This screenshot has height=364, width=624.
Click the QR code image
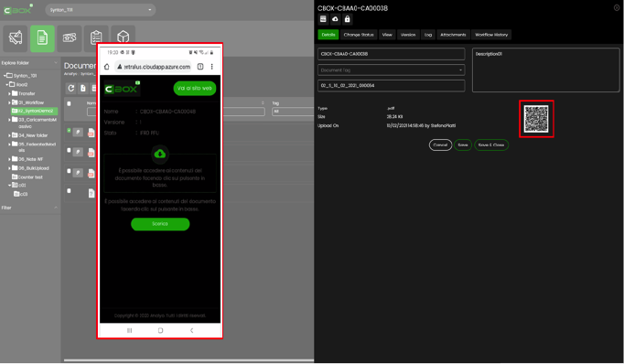coord(536,119)
